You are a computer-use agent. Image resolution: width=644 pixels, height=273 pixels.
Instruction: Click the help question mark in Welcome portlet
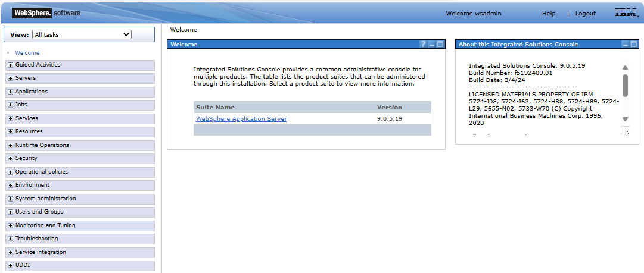pyautogui.click(x=424, y=44)
